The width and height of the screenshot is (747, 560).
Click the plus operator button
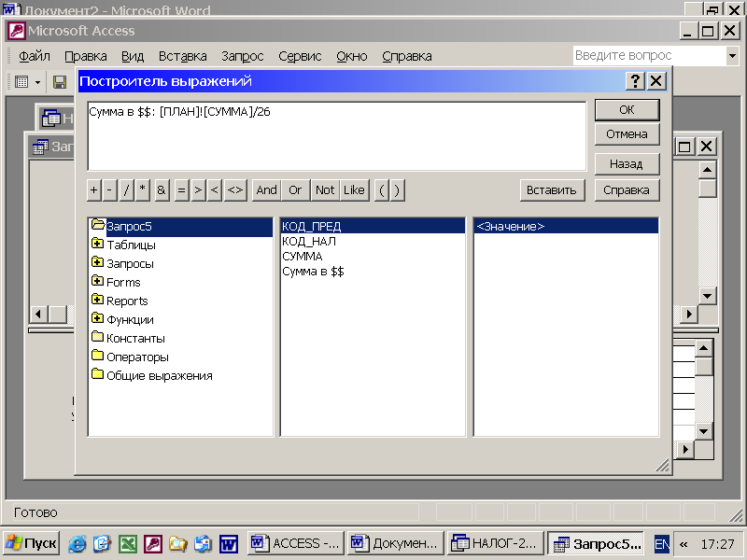coord(94,190)
